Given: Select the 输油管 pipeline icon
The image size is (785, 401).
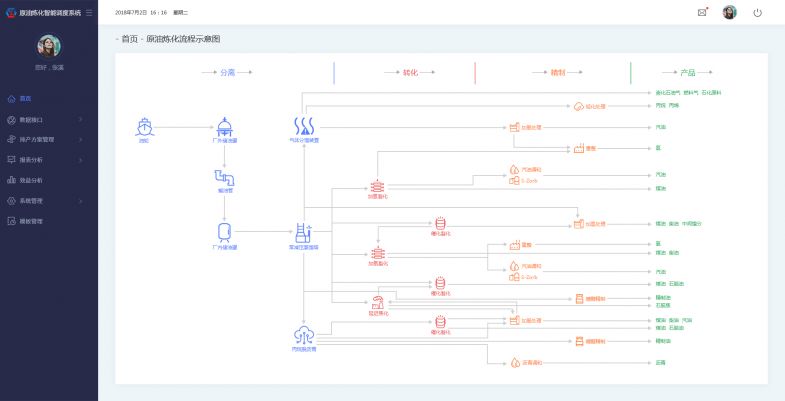Looking at the screenshot, I should pyautogui.click(x=224, y=177).
